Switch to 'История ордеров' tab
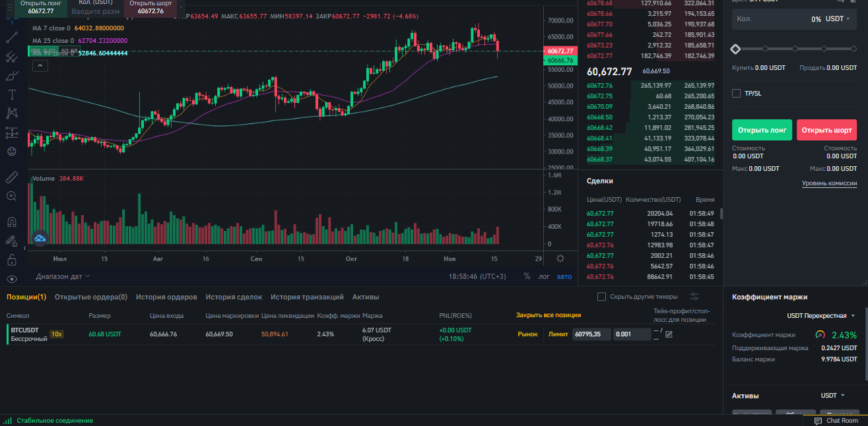This screenshot has height=426, width=868. [x=166, y=297]
